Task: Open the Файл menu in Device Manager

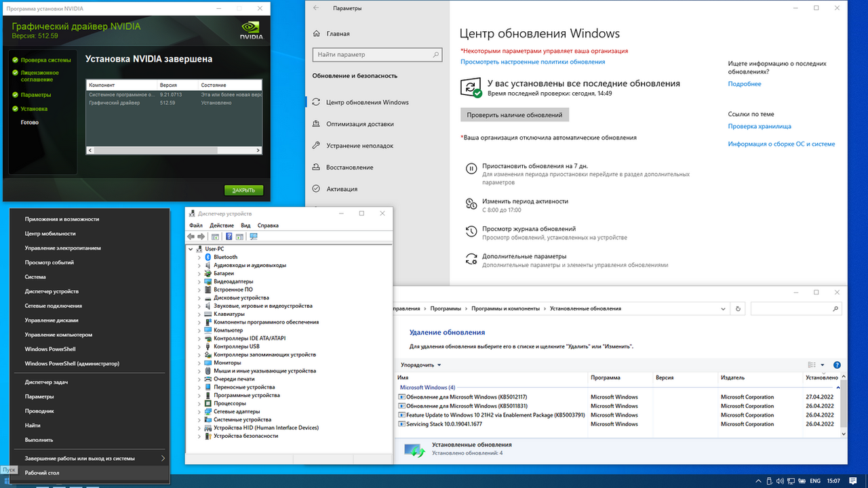Action: [x=196, y=225]
